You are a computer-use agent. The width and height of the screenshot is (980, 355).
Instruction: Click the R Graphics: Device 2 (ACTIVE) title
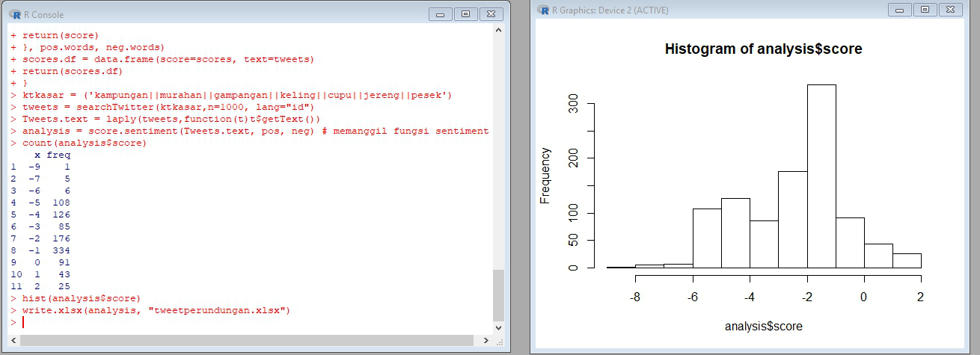(610, 10)
